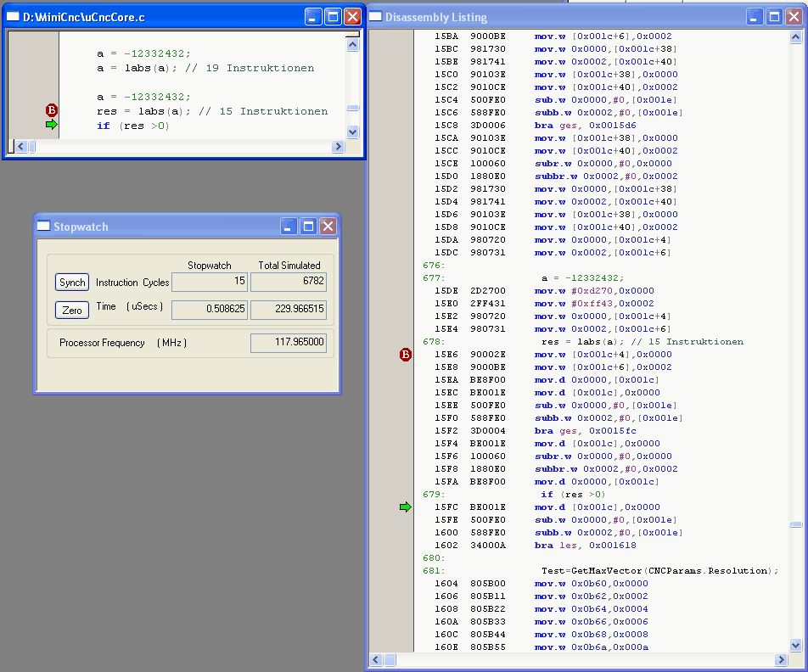Click the Stopwatch window title icon
The image size is (808, 672).
tap(44, 227)
